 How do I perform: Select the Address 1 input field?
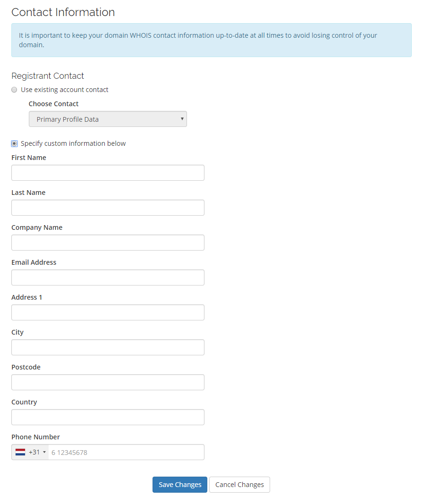[108, 312]
